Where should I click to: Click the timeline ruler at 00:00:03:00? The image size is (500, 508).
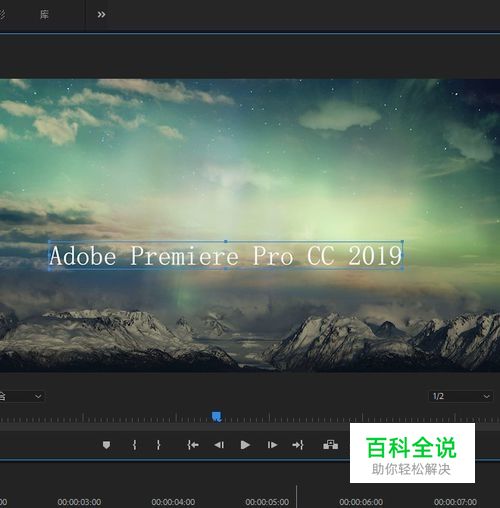click(79, 502)
